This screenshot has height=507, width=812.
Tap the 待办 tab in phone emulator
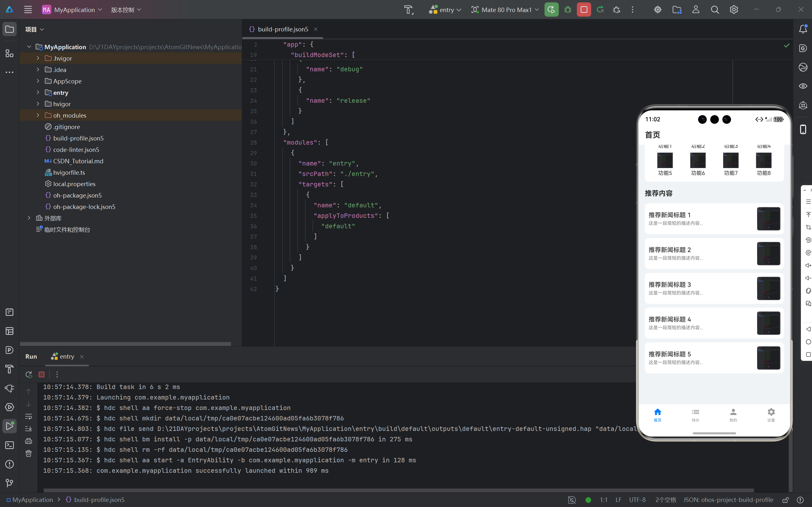695,414
